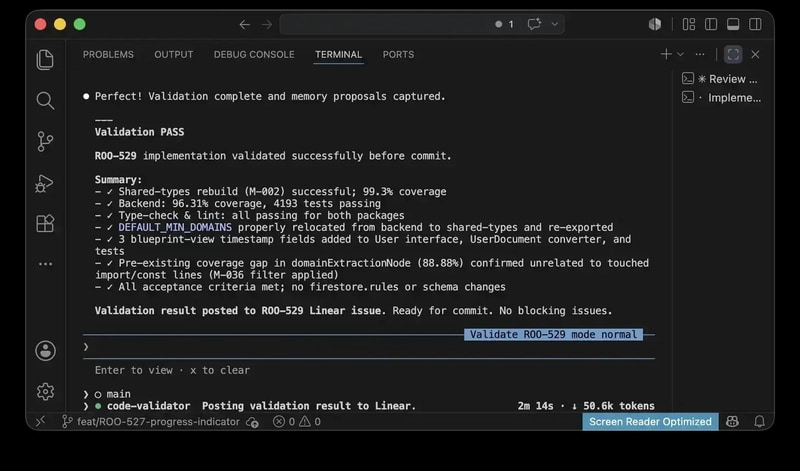Open remote window button in status bar
800x471 pixels.
40,421
